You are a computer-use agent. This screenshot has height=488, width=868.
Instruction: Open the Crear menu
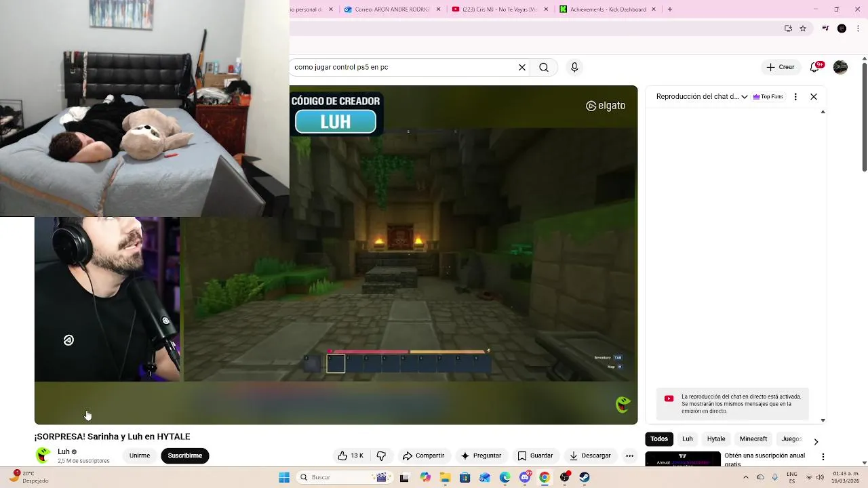tap(781, 67)
